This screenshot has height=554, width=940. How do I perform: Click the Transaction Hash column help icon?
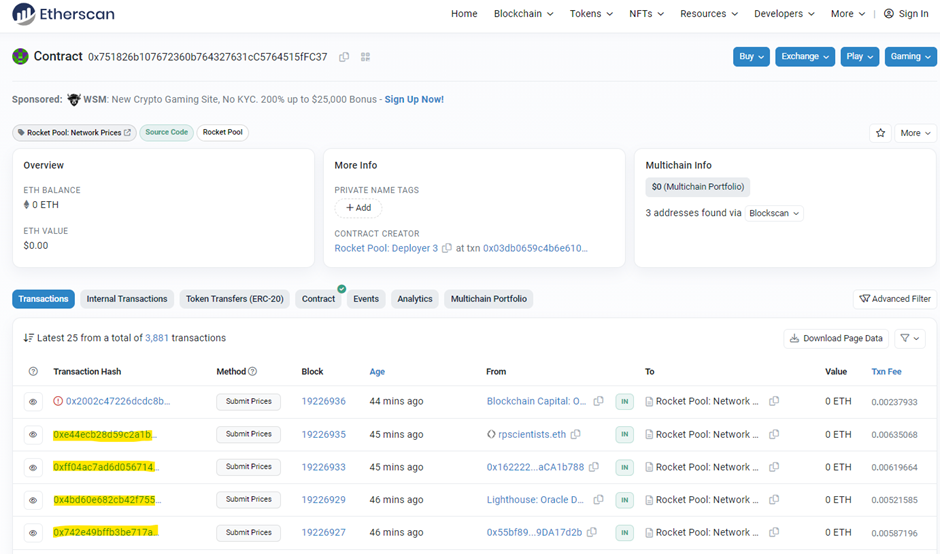coord(33,371)
